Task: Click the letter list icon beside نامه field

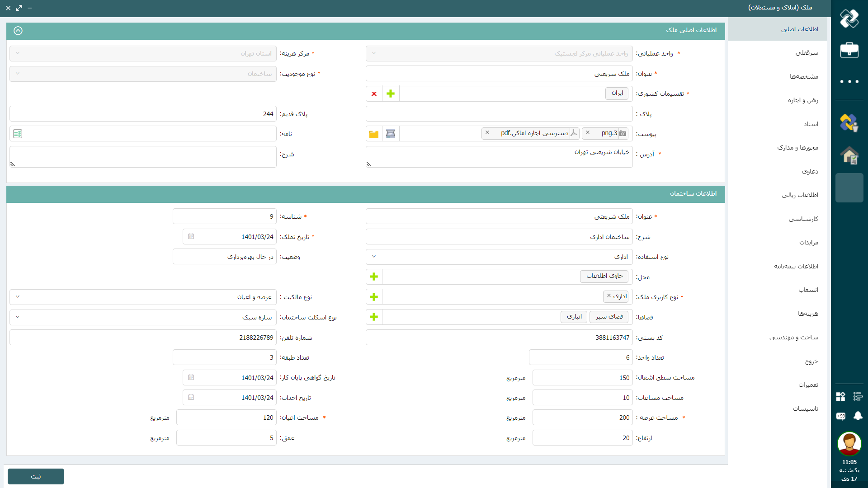Action: pyautogui.click(x=18, y=134)
